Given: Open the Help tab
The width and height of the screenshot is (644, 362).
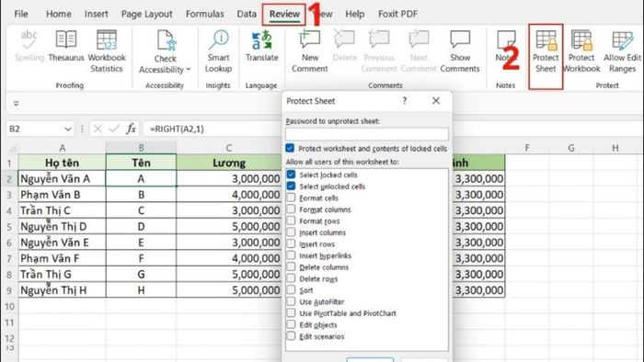Looking at the screenshot, I should 354,14.
